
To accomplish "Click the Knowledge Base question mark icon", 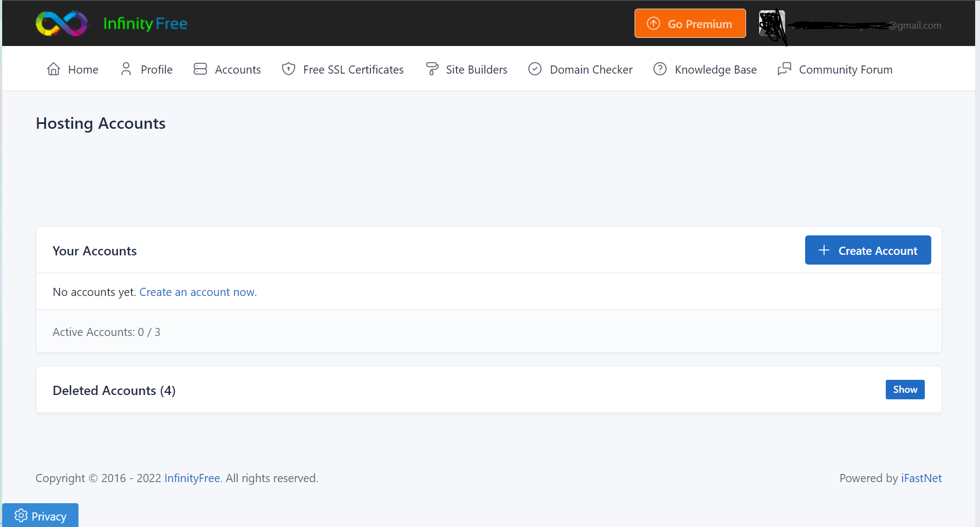I will point(660,69).
